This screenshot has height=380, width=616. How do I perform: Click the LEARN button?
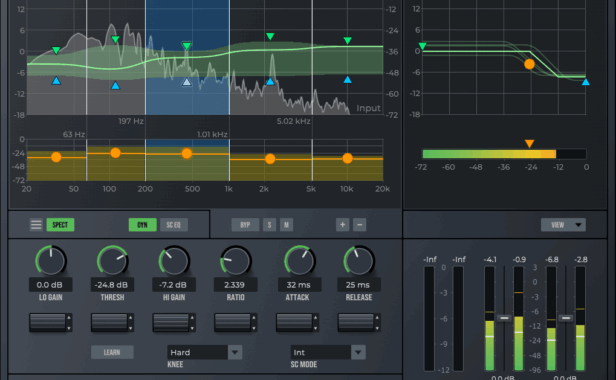[112, 352]
